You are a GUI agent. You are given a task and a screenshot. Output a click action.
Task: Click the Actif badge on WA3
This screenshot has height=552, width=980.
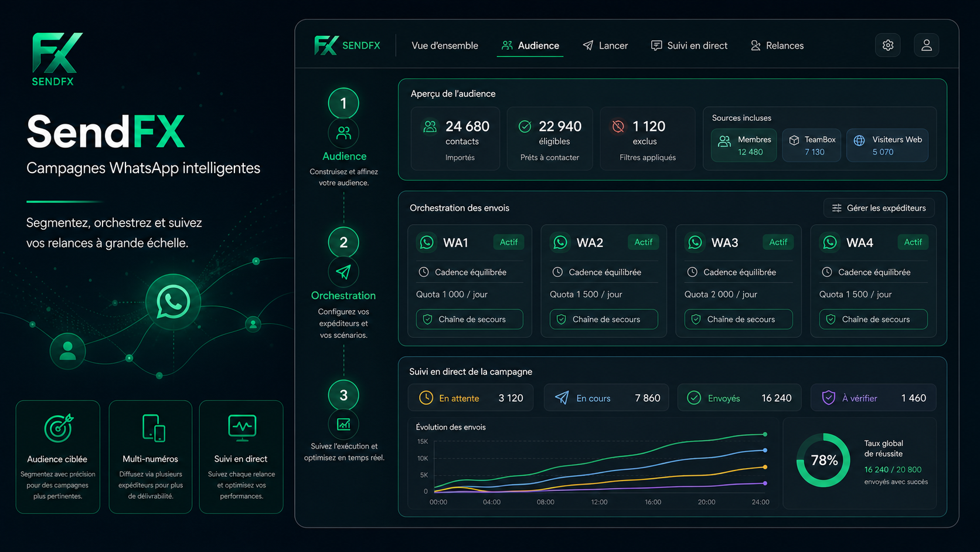[x=778, y=242]
